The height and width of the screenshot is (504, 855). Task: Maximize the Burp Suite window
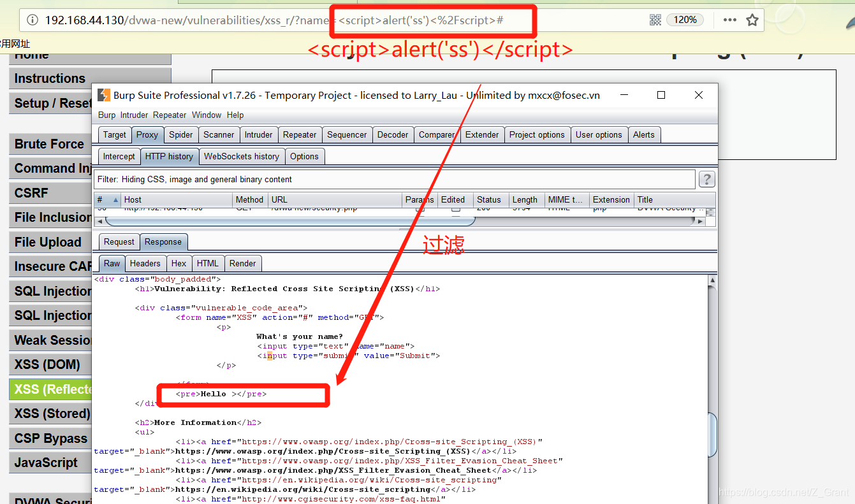pyautogui.click(x=661, y=95)
